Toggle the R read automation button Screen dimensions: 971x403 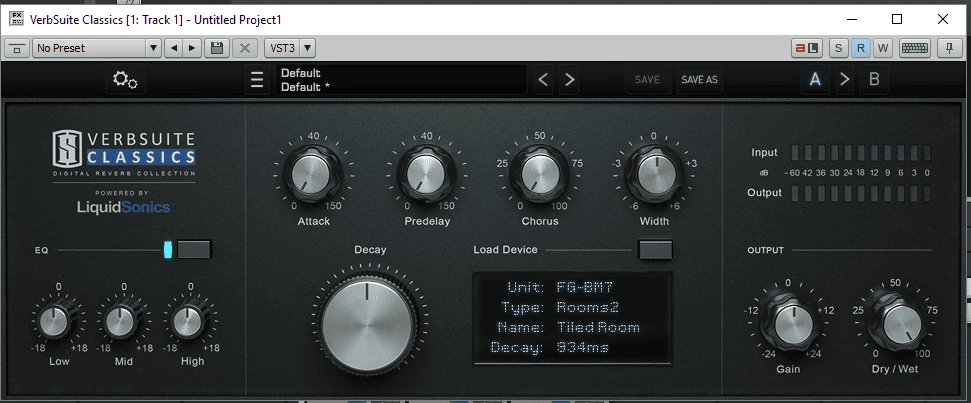click(861, 48)
